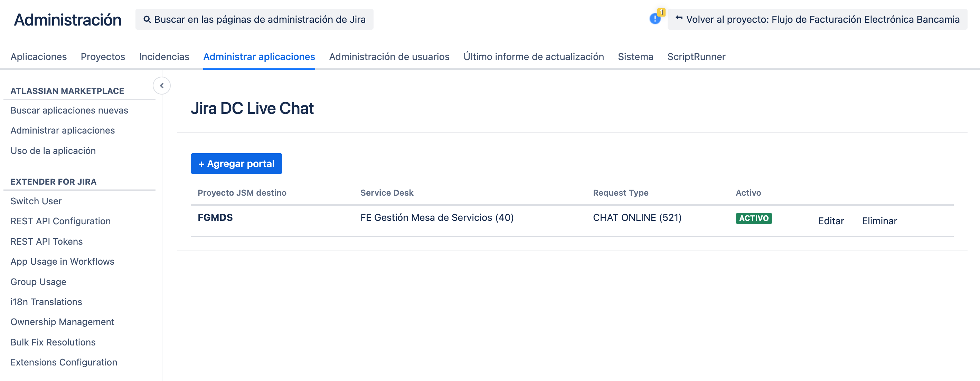Screen dimensions: 980x381
Task: Select the FGMDS project cell
Action: point(215,217)
